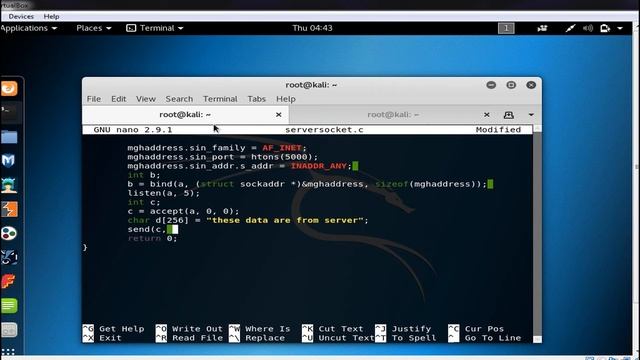Show applications grid in the dock
The image size is (640, 360).
[x=8, y=351]
